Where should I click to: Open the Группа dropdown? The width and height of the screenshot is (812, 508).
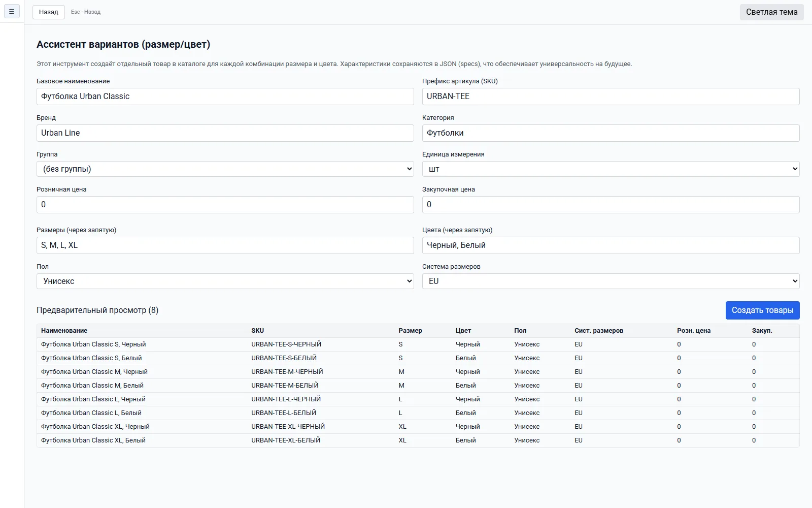(225, 169)
